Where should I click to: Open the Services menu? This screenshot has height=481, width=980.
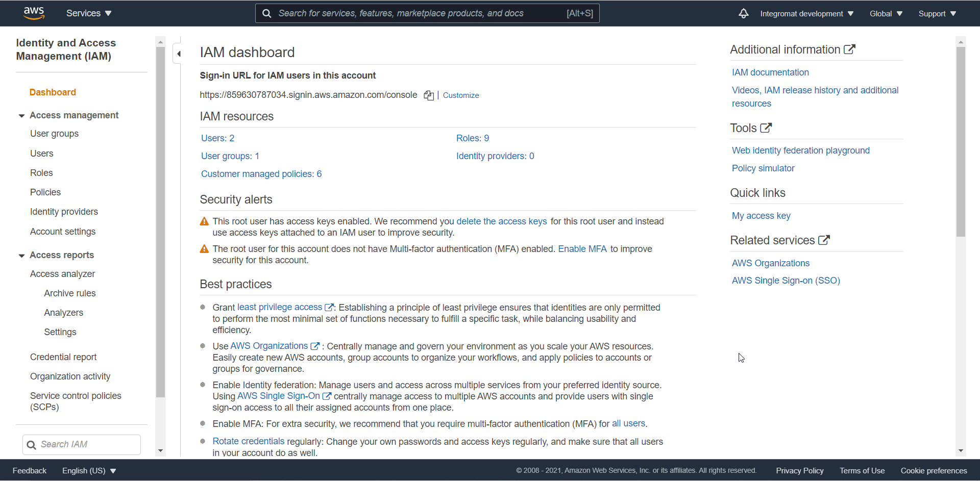click(x=88, y=13)
